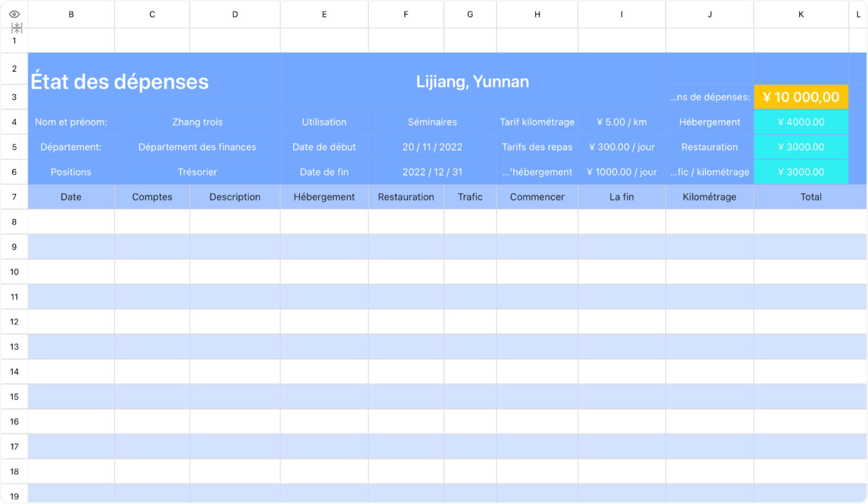Select row 7 header number
This screenshot has height=504, width=868.
pyautogui.click(x=14, y=197)
